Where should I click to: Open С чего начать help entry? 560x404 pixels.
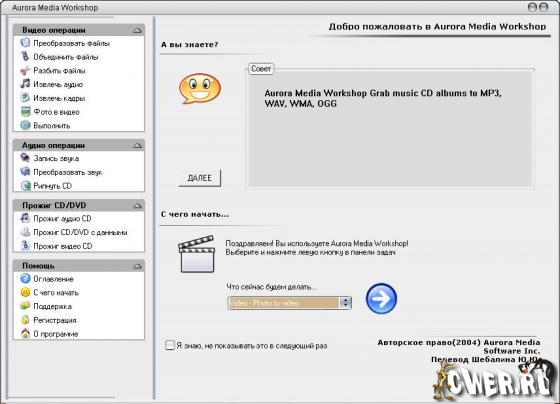click(x=56, y=293)
